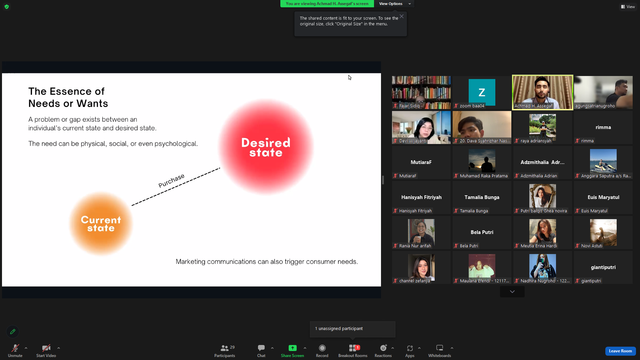Viewport: 640px width, 360px height.
Task: Select Meutia Erina Hardi's tile
Action: [x=542, y=233]
